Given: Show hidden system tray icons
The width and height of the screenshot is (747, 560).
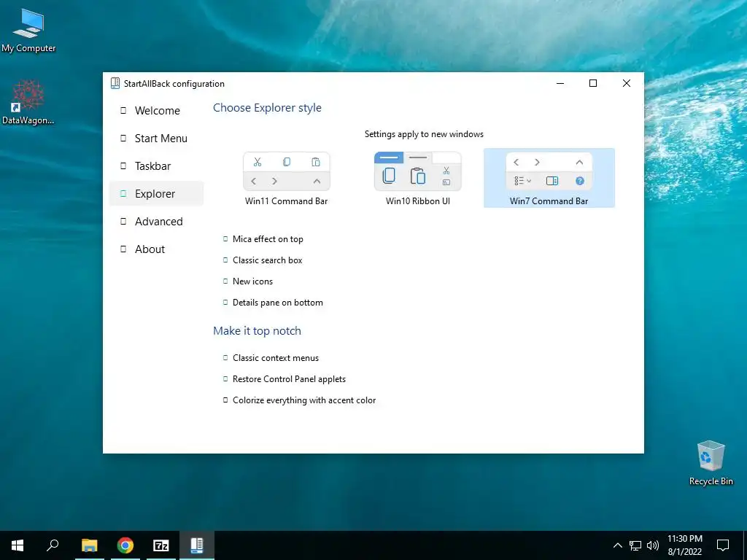Looking at the screenshot, I should click(617, 545).
